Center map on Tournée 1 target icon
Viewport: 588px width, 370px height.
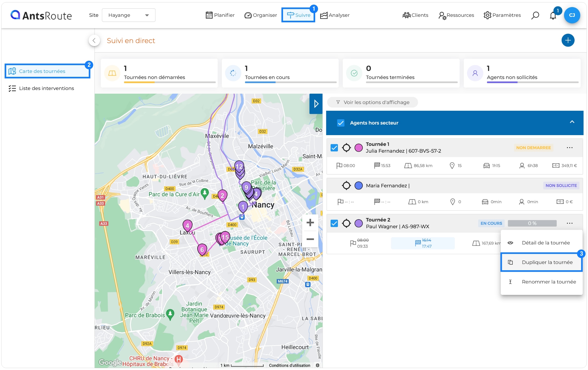(x=346, y=148)
